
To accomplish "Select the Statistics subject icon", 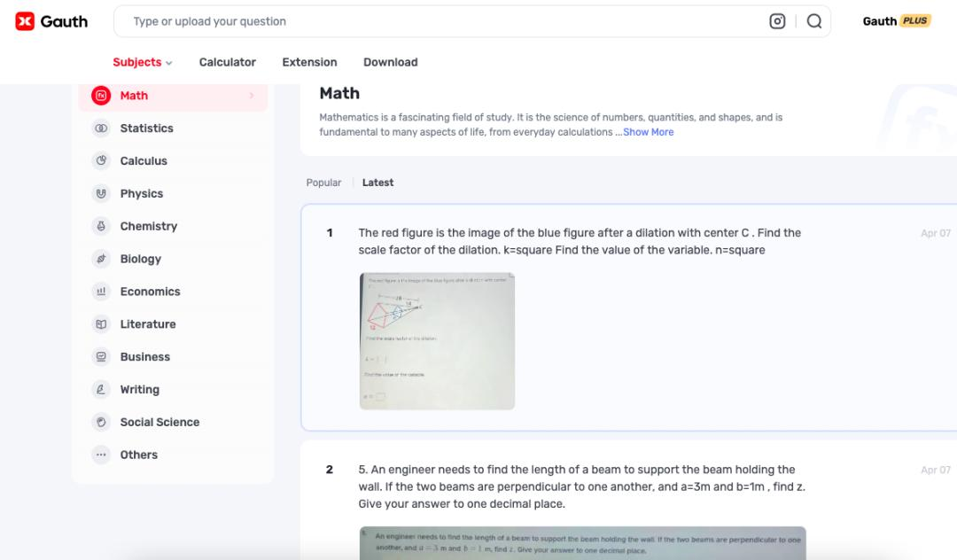I will click(101, 128).
